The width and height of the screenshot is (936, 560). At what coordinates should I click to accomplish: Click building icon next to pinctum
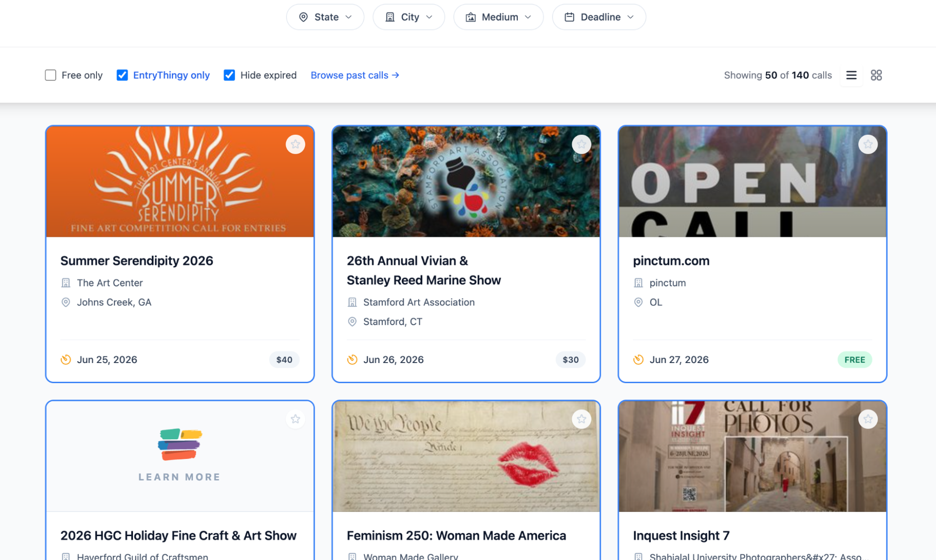(638, 283)
